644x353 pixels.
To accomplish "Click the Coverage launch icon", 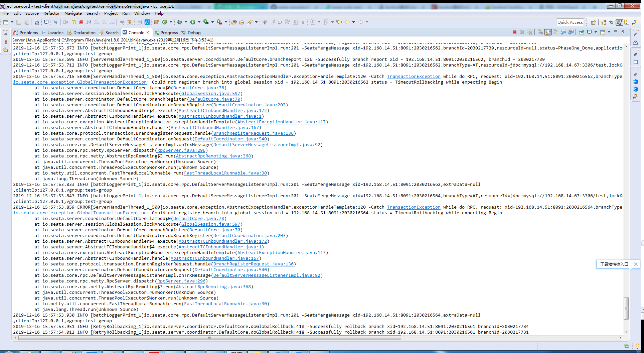I will (x=206, y=22).
